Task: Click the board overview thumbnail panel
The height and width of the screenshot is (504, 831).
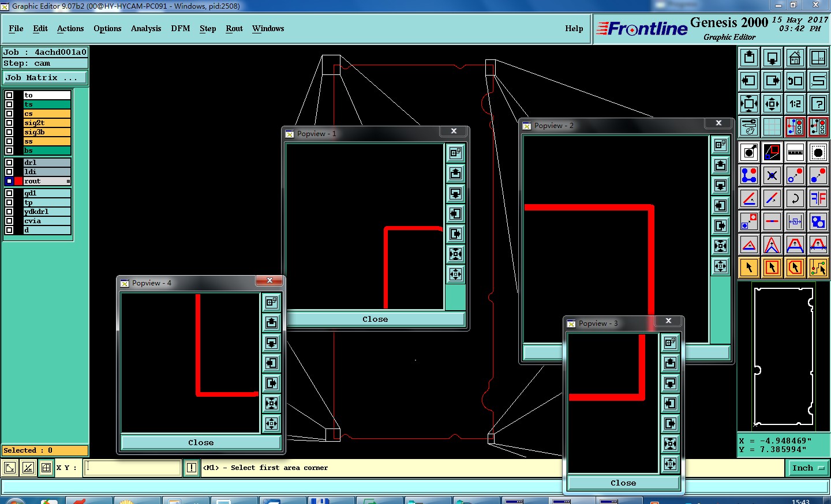Action: click(x=784, y=358)
